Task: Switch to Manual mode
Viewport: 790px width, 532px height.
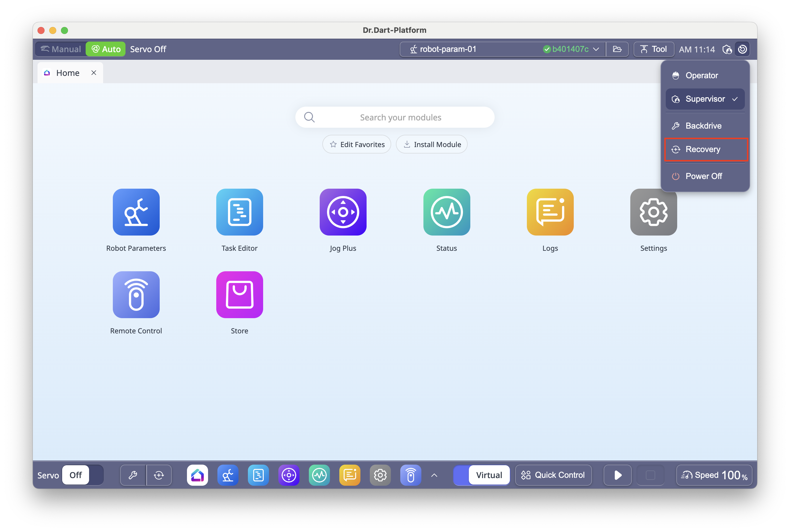Action: coord(61,49)
